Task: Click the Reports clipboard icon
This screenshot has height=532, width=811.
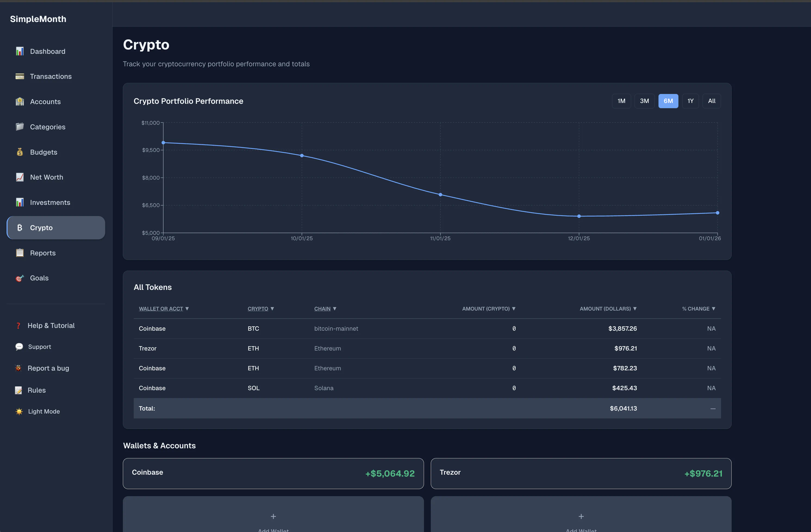Action: [x=20, y=253]
